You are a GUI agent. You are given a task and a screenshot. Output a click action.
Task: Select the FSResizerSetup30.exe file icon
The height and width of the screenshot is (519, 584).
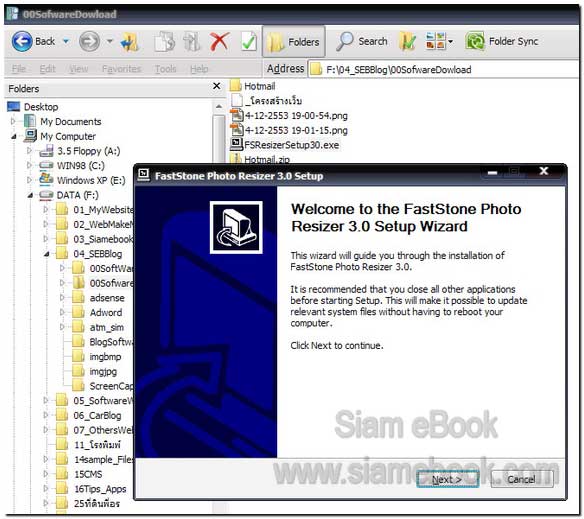237,144
